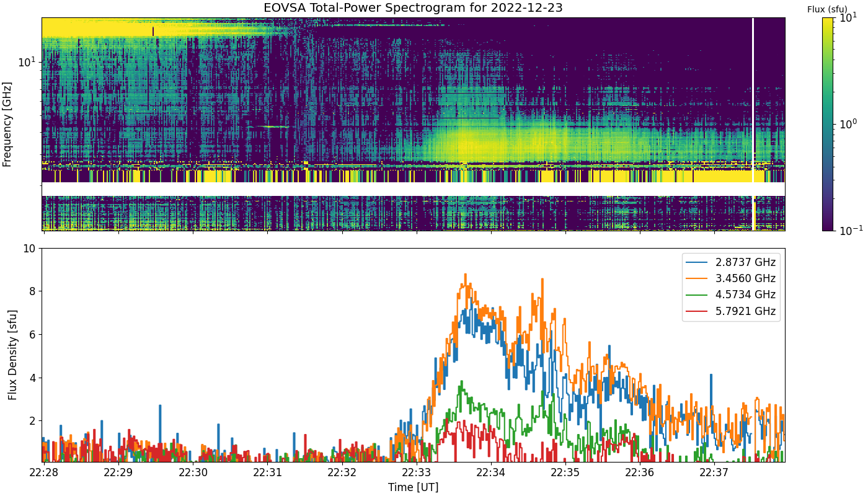Click the spectrogram title for 2022-12-23
The height and width of the screenshot is (496, 868).
click(413, 8)
